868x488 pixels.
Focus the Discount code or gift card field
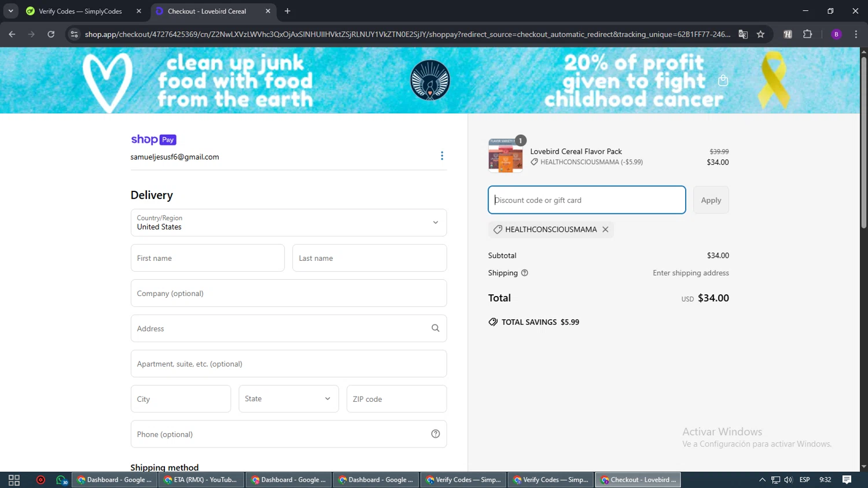[587, 200]
